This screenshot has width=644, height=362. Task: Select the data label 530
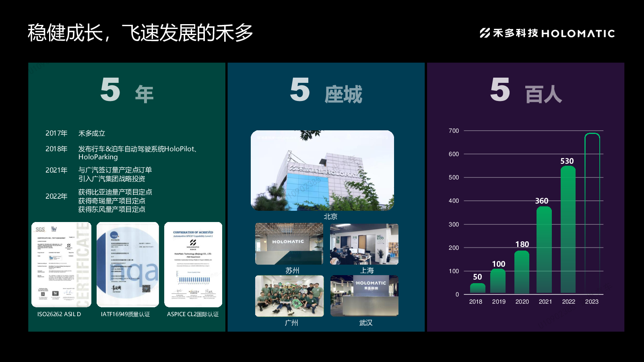(x=567, y=161)
